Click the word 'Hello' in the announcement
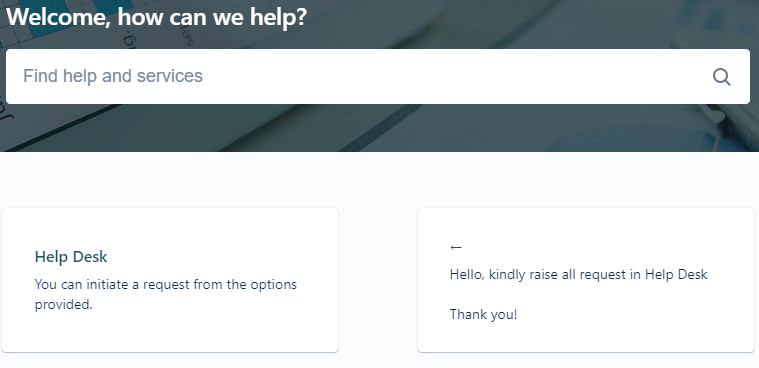Screen dimensions: 759x368 [466, 275]
